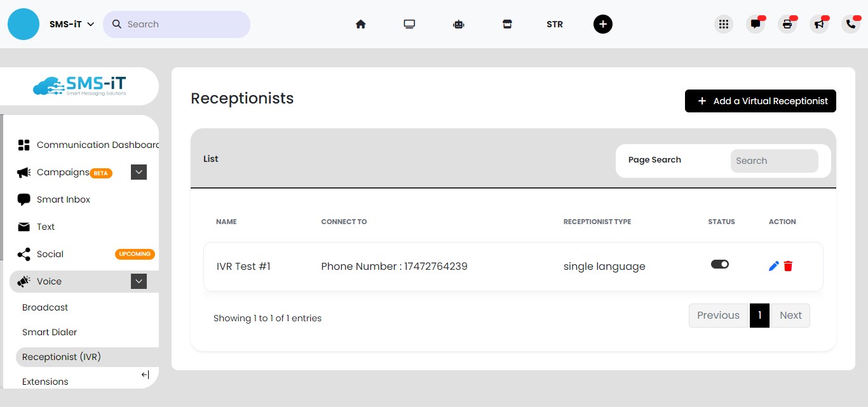Expand the Voice section chevron
Image resolution: width=868 pixels, height=407 pixels.
pos(139,281)
